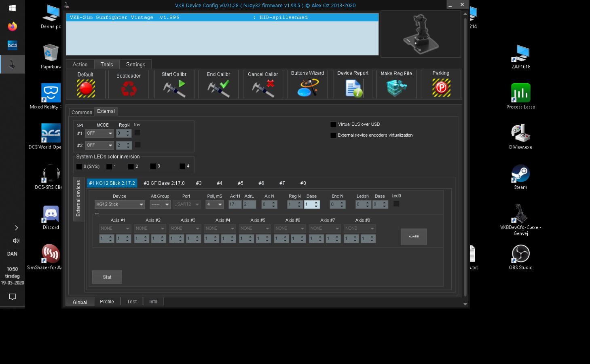Expand the Device KG12 Stick dropdown
Image resolution: width=590 pixels, height=364 pixels.
click(120, 205)
